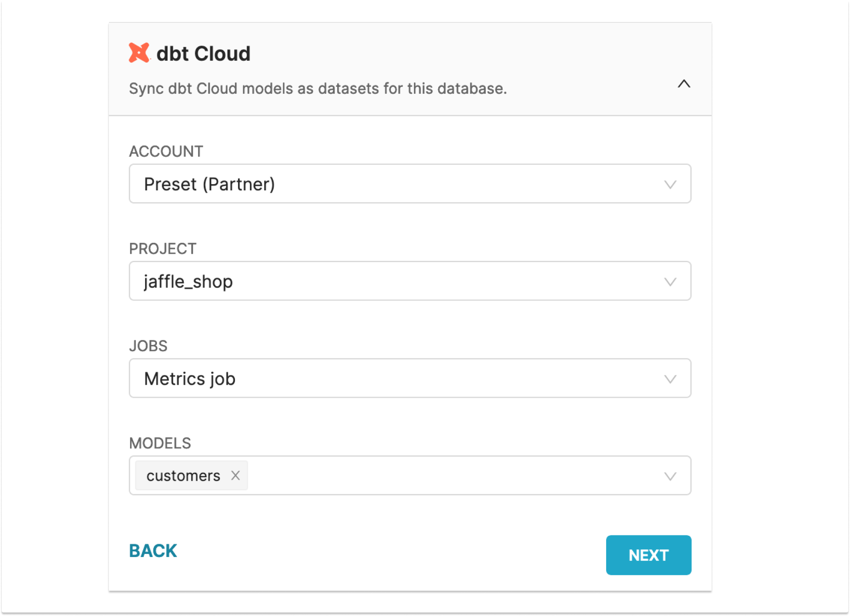Collapse the dbt Cloud panel with the up arrow
The height and width of the screenshot is (616, 850).
(684, 84)
